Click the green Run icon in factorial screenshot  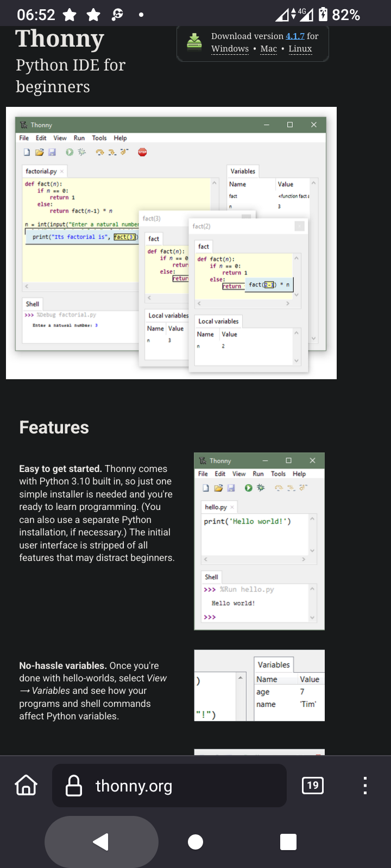click(x=70, y=152)
